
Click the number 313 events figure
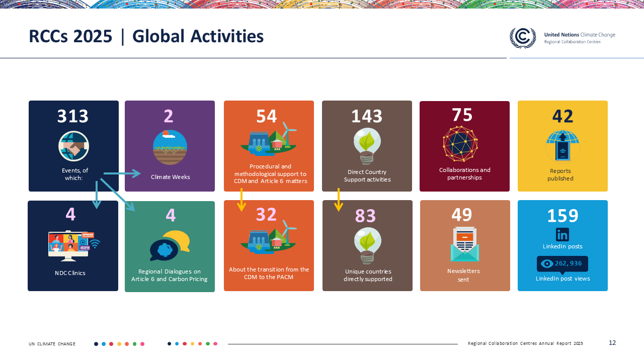click(73, 116)
